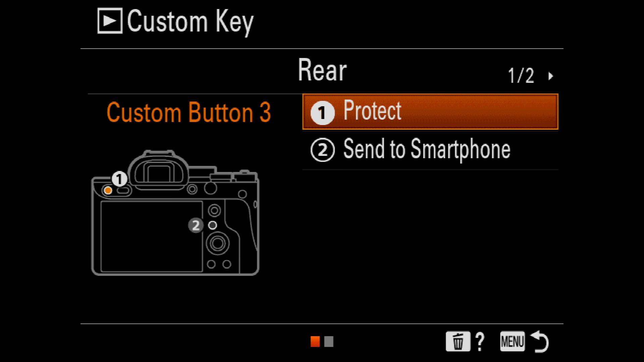Select the gray second page indicator square

tap(329, 342)
